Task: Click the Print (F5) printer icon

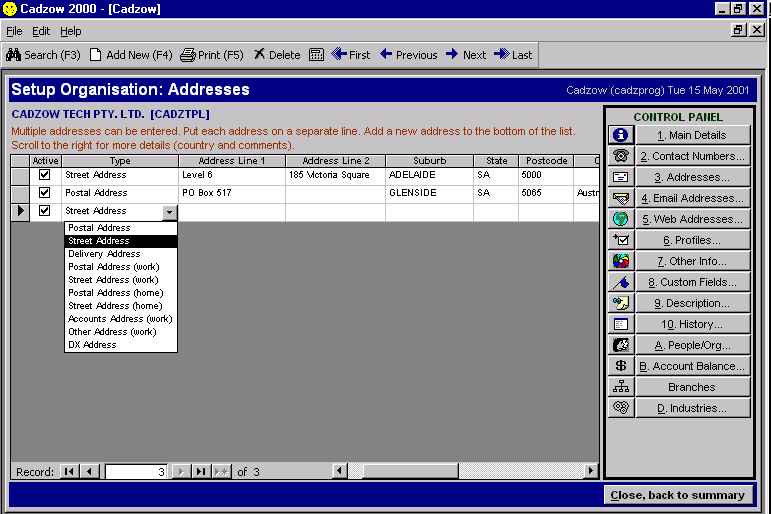Action: point(187,55)
